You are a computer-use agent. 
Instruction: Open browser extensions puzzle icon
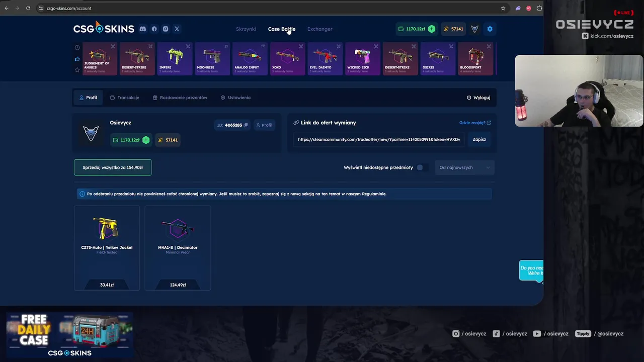tap(539, 8)
